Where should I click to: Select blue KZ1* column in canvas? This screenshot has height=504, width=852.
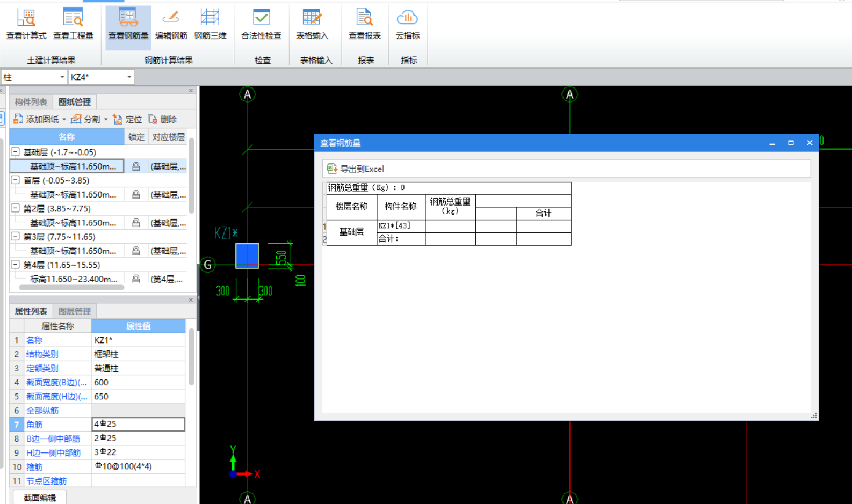click(x=247, y=256)
